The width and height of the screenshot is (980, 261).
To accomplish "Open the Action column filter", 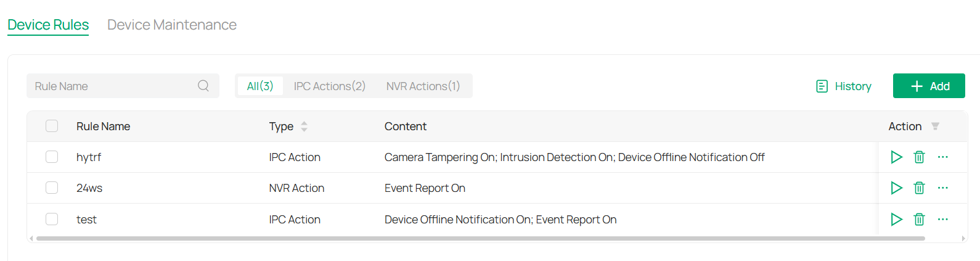I will [935, 126].
